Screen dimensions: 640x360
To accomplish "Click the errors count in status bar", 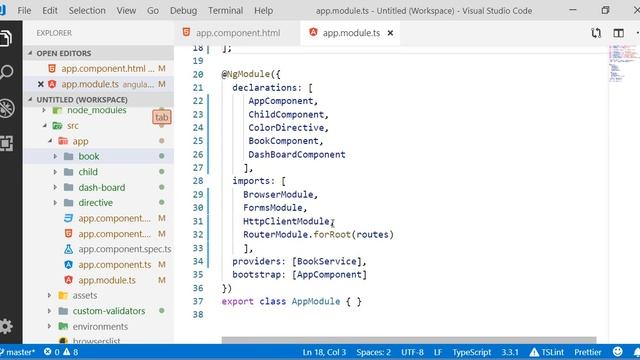I will click(51, 352).
